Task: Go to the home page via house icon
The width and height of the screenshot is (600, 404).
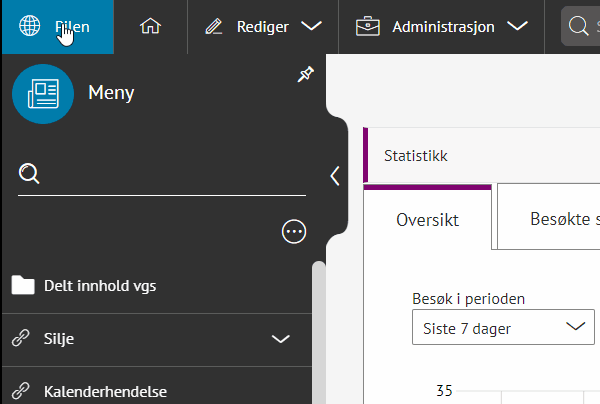Action: [150, 27]
